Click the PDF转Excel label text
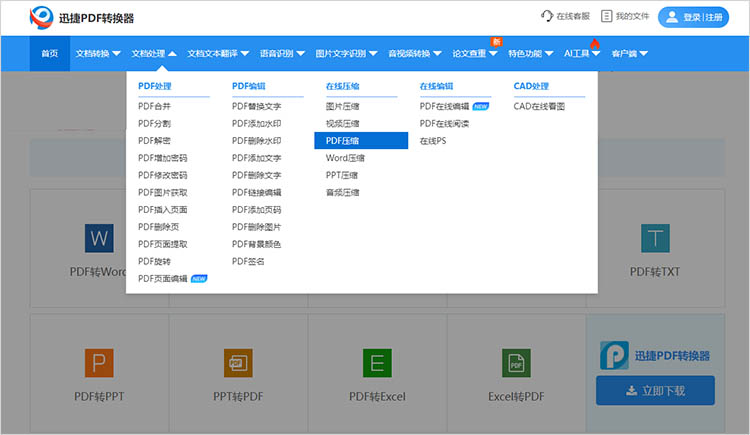The image size is (750, 435). 377,397
